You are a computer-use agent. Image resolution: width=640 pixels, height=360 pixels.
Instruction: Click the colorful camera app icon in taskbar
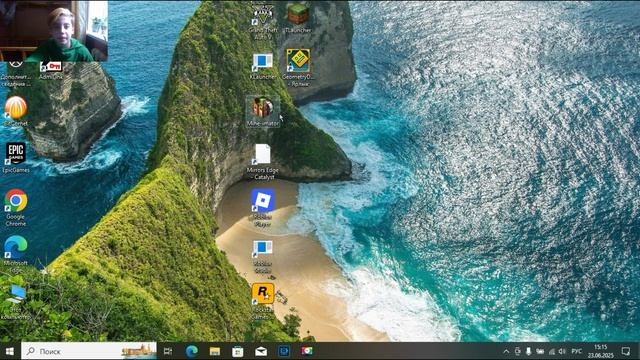click(307, 351)
